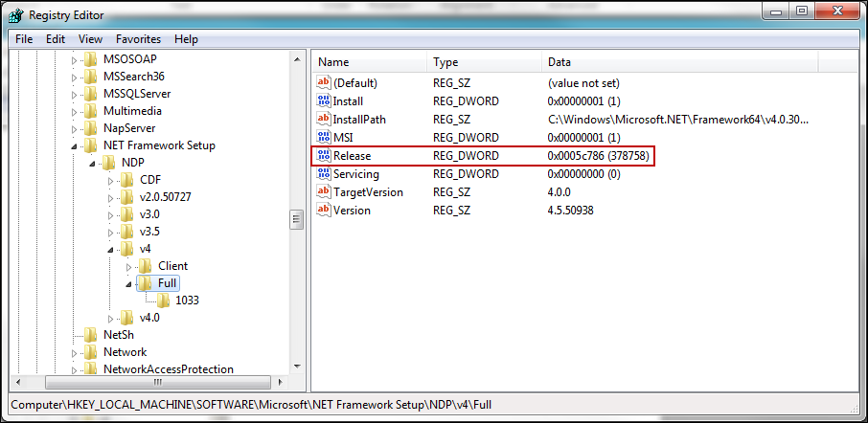868x423 pixels.
Task: Click the DWORD icon of Servicing value
Action: point(323,174)
